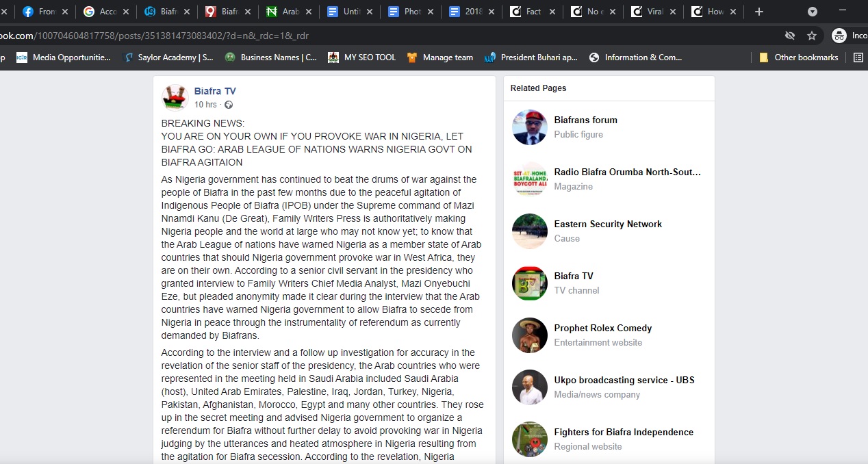Open the Other bookmarks folder
Viewport: 868px width, 464px height.
(798, 57)
